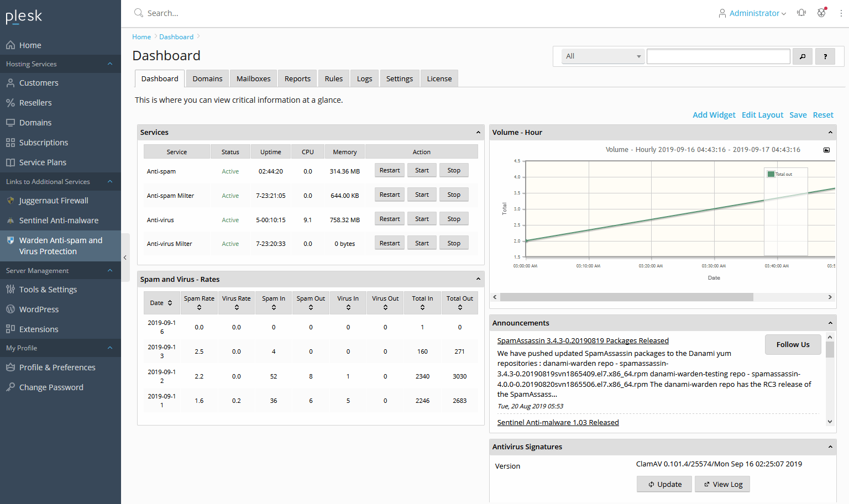Open notifications bell icon
Screen dimensions: 849x504
pyautogui.click(x=801, y=13)
